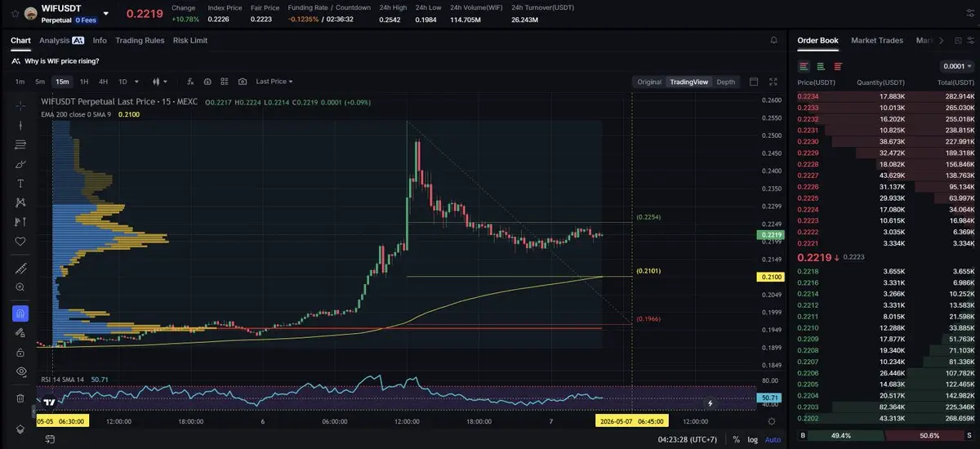This screenshot has width=980, height=449.
Task: Open the fx indicators menu
Action: pyautogui.click(x=190, y=82)
